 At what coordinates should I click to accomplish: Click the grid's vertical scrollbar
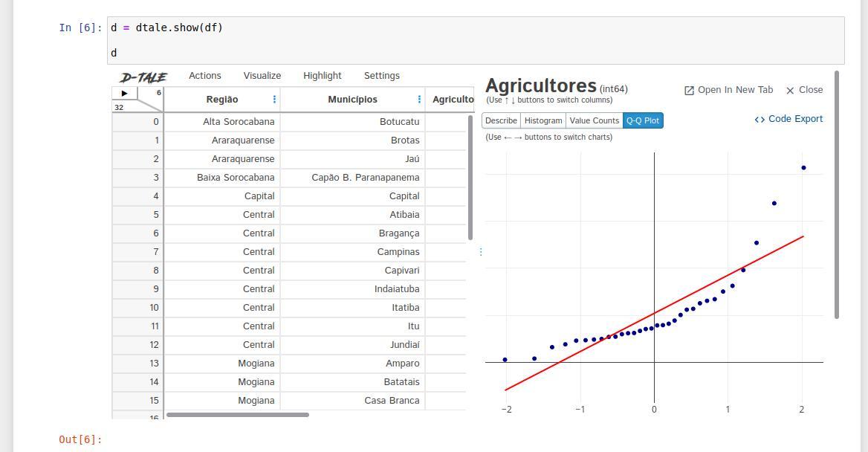coord(470,177)
